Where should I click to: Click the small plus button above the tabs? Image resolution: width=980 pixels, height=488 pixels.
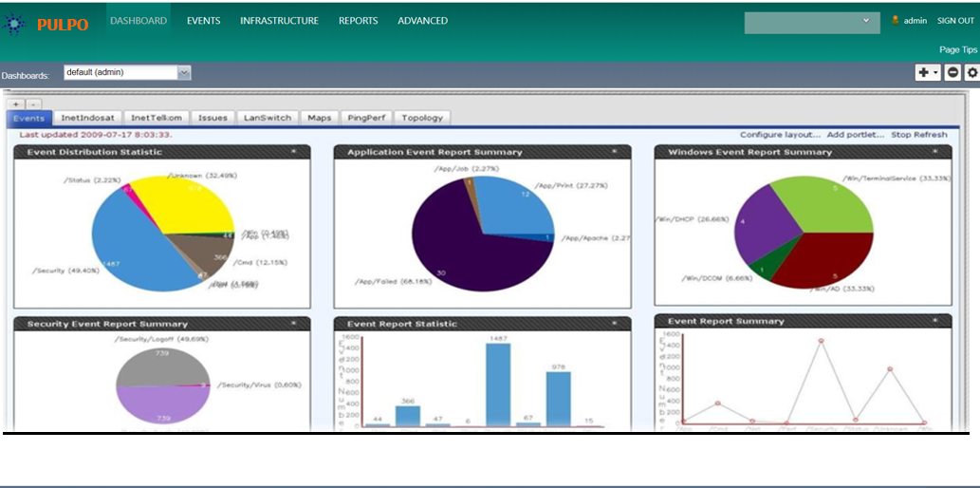pos(16,103)
